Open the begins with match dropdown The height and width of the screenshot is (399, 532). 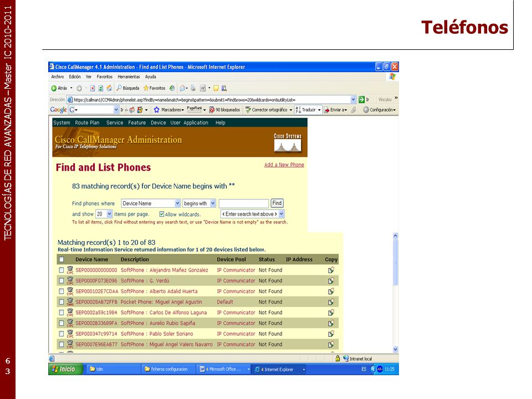pos(213,203)
